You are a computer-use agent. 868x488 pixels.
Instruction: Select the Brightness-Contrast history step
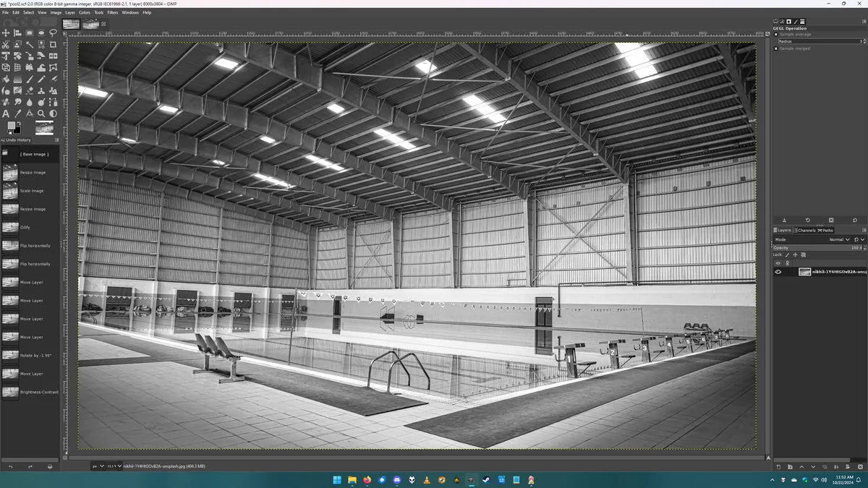[30, 393]
